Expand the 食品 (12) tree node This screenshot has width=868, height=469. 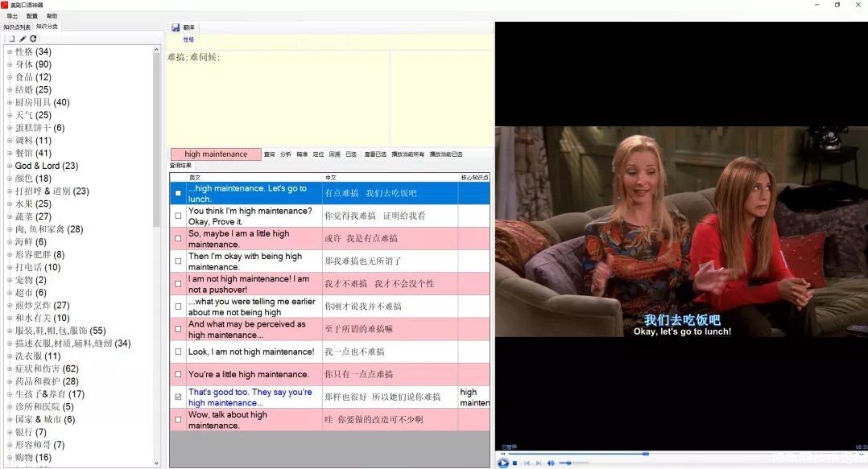pyautogui.click(x=10, y=77)
